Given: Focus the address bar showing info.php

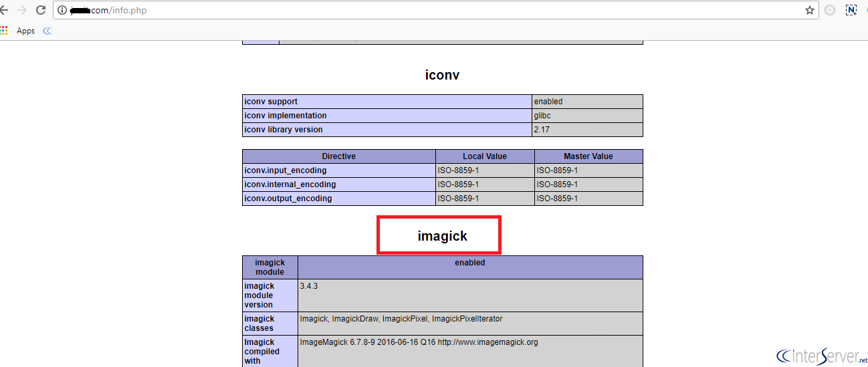Looking at the screenshot, I should 435,10.
